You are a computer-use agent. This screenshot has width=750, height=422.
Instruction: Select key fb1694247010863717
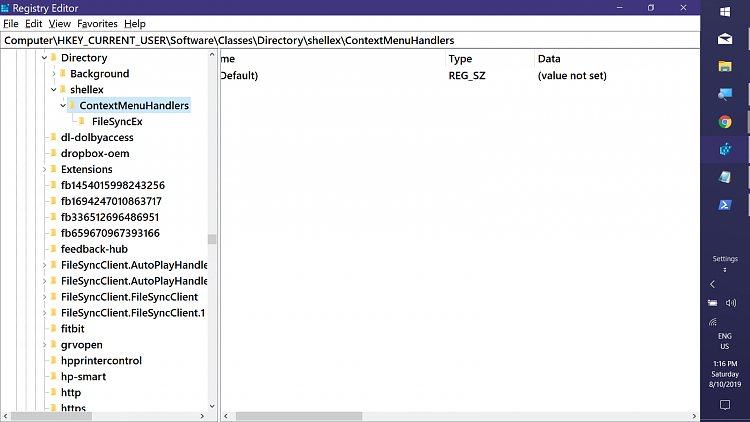111,201
